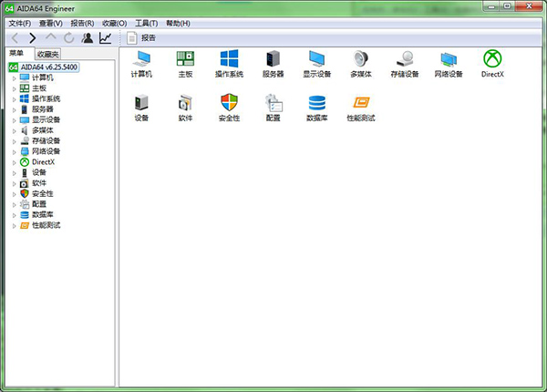Open the 多媒体 speaker icon in main pane
Screen dimensions: 547x392
coord(361,64)
